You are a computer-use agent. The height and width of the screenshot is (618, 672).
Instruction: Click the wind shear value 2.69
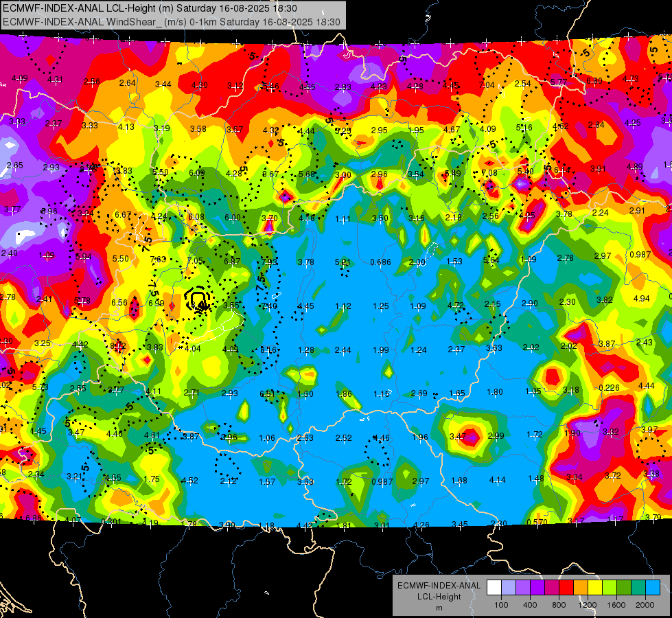pos(419,393)
